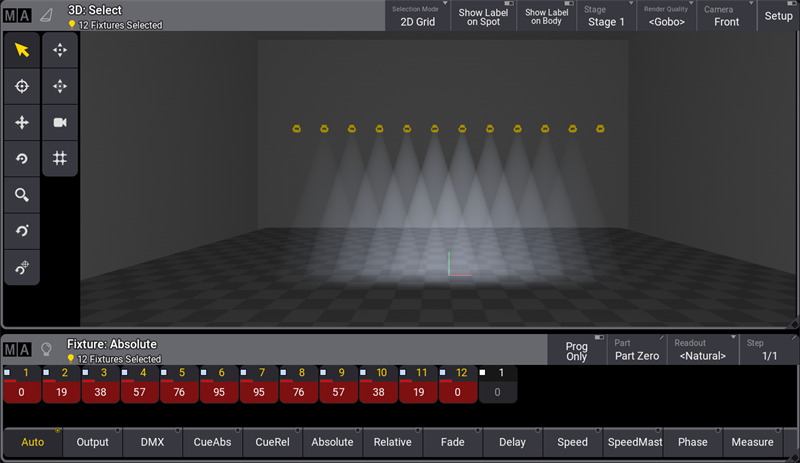The height and width of the screenshot is (463, 800).
Task: Click the Part Zero button
Action: pos(636,350)
